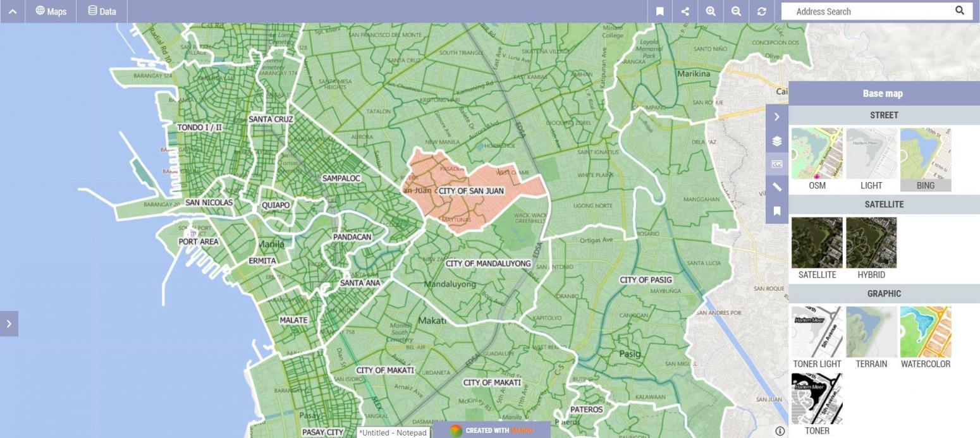Open the drawing pencil tool
980x438 pixels.
click(776, 187)
